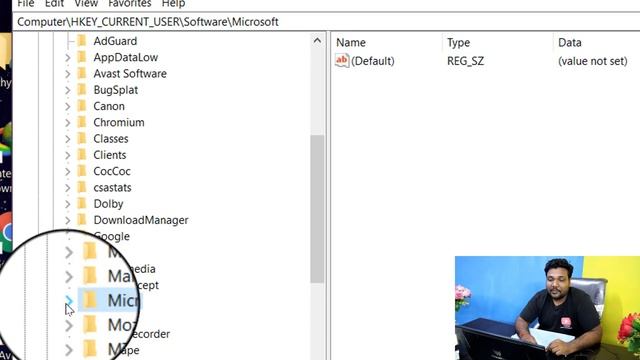Screen dimensions: 640x360
Task: Expand the csastats key
Action: click(x=68, y=188)
